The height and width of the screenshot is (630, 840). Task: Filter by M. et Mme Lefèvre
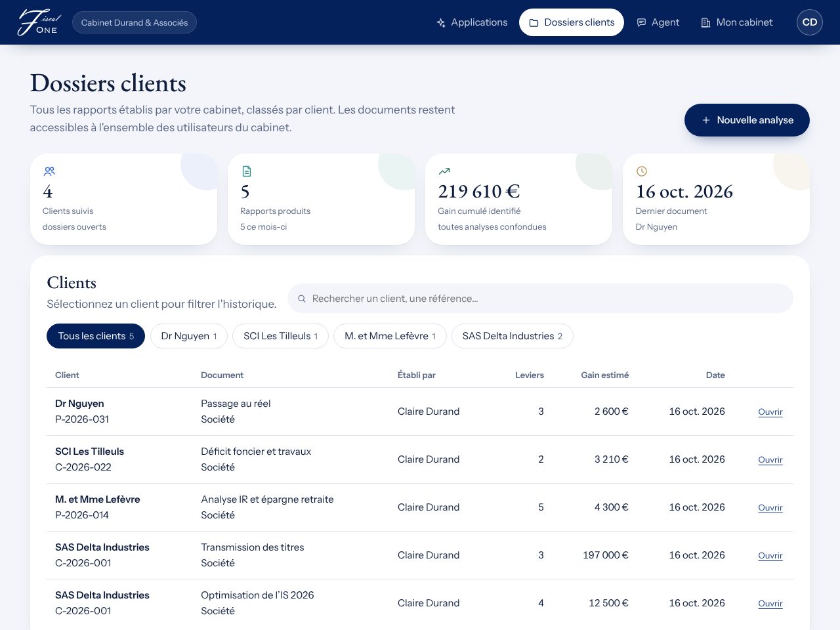click(x=390, y=336)
